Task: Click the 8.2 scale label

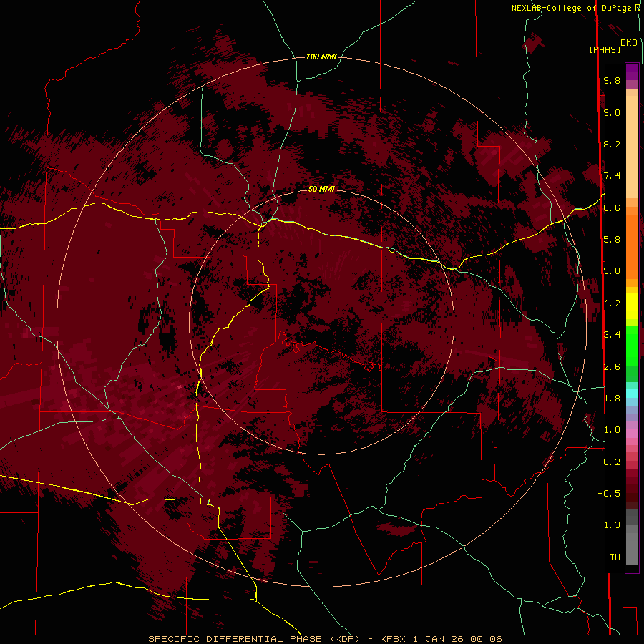Action: coord(612,144)
